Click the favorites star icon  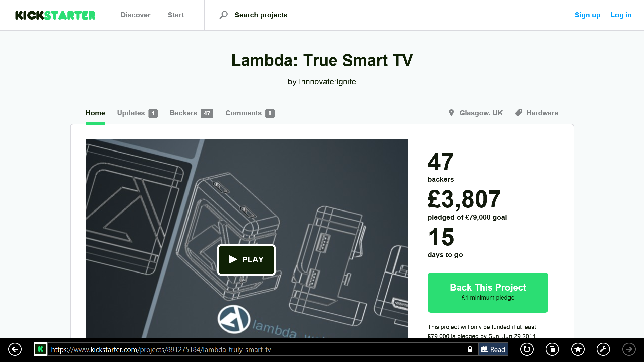pos(578,349)
